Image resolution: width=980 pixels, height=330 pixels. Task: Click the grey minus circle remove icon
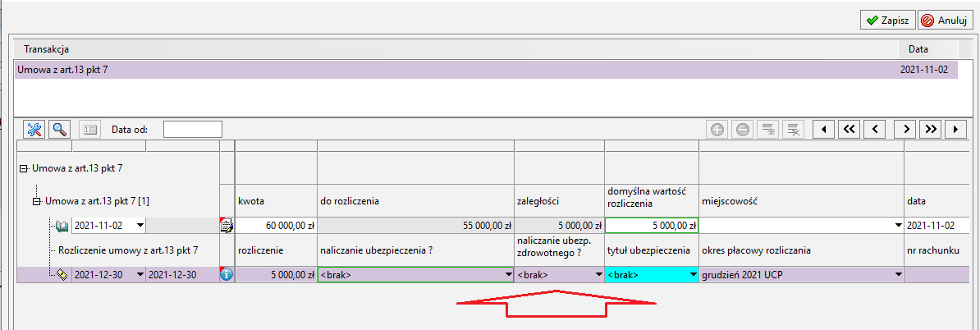[741, 130]
